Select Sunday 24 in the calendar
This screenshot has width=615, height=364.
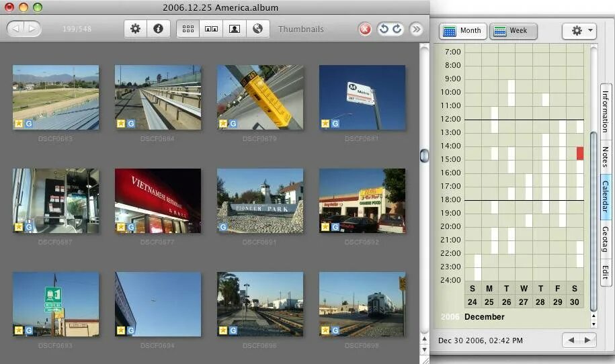pyautogui.click(x=473, y=302)
